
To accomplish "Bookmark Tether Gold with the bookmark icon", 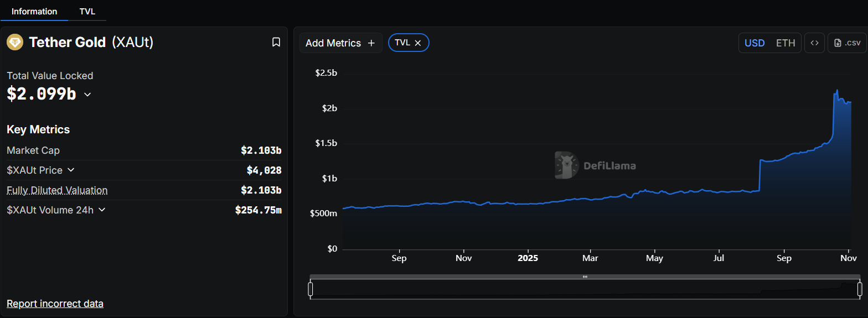I will [276, 42].
